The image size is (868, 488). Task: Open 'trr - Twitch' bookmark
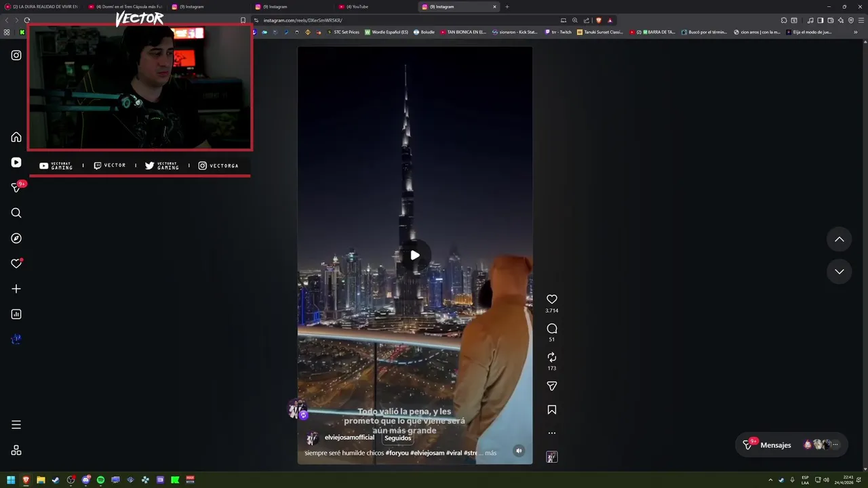pos(557,32)
